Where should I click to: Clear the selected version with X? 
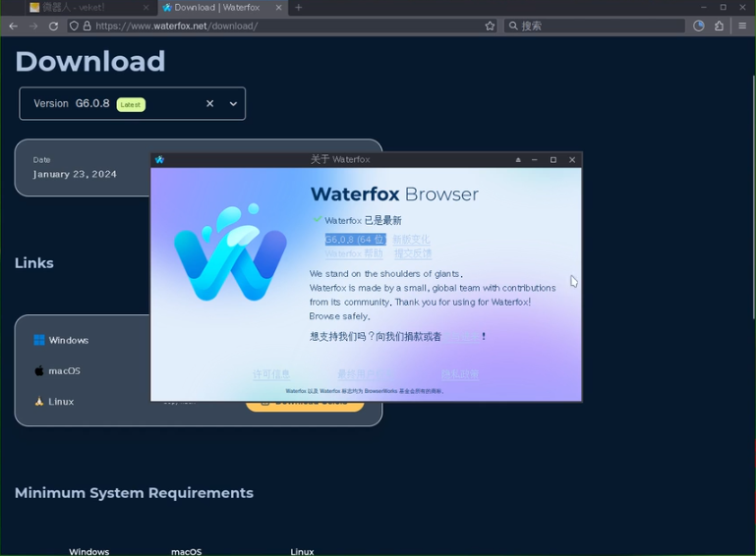pos(209,103)
